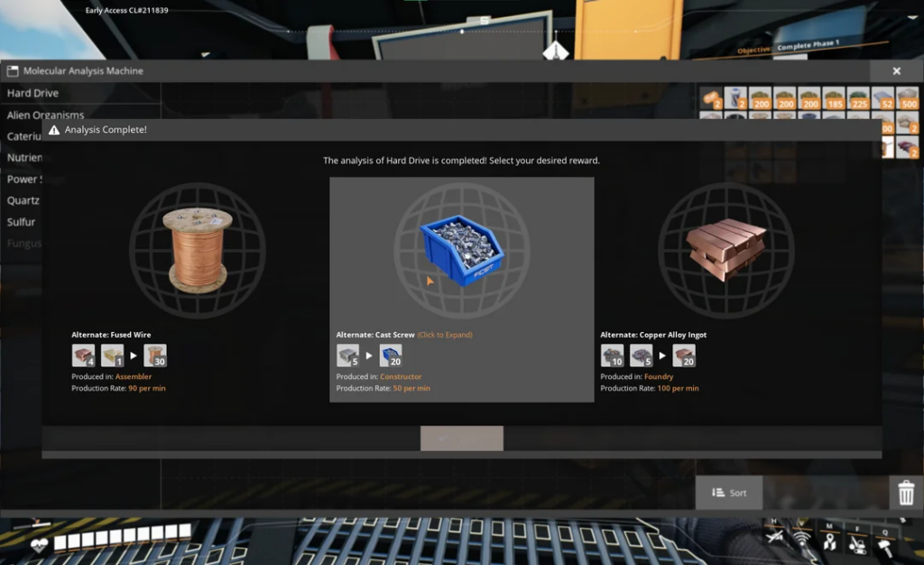Expand Cast Screw via Click to Expand

click(445, 335)
